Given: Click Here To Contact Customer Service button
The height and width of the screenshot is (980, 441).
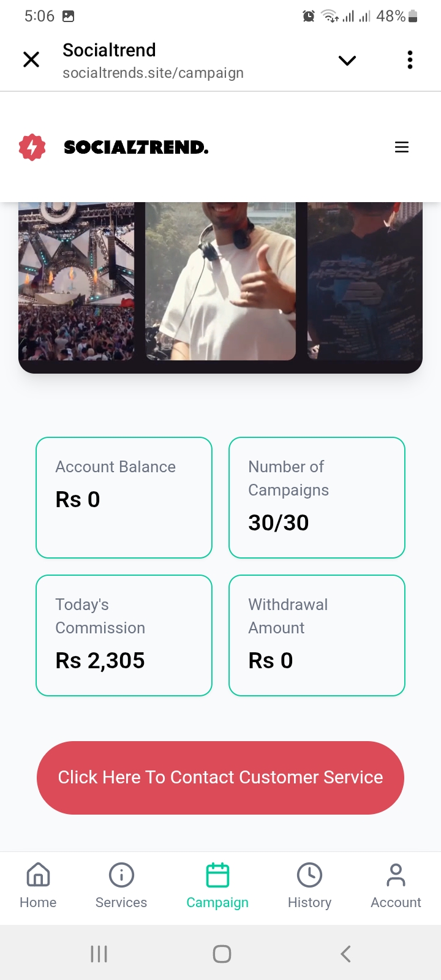Looking at the screenshot, I should click(x=221, y=777).
